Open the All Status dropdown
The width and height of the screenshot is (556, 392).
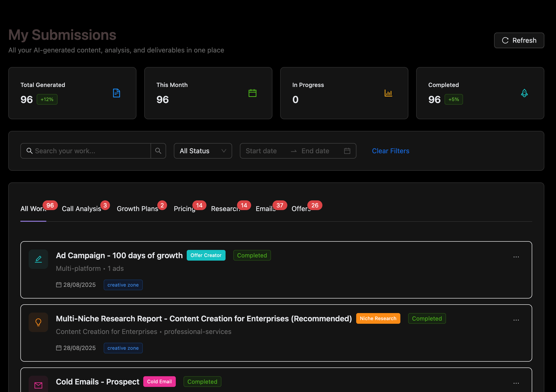coord(203,151)
